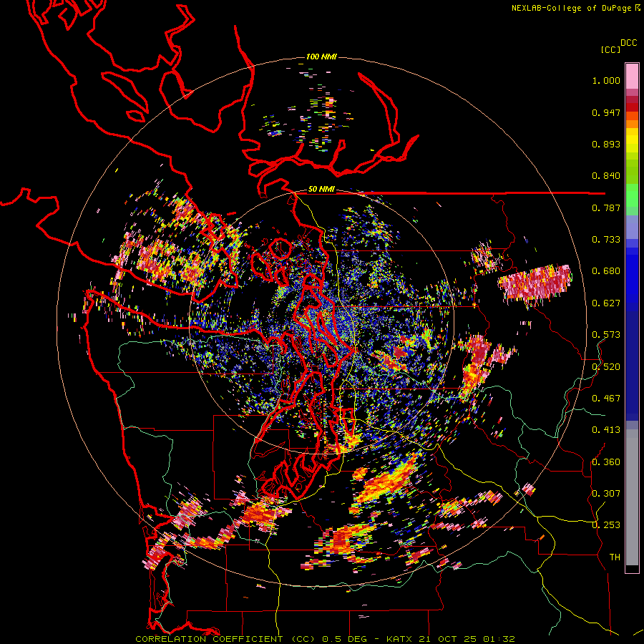Click the bright green swatch beside 0.787

point(632,195)
